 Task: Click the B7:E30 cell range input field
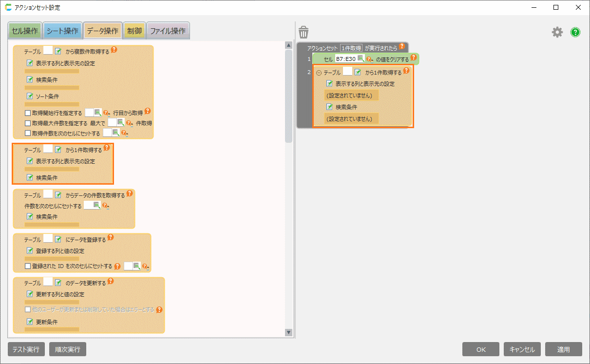coord(345,58)
